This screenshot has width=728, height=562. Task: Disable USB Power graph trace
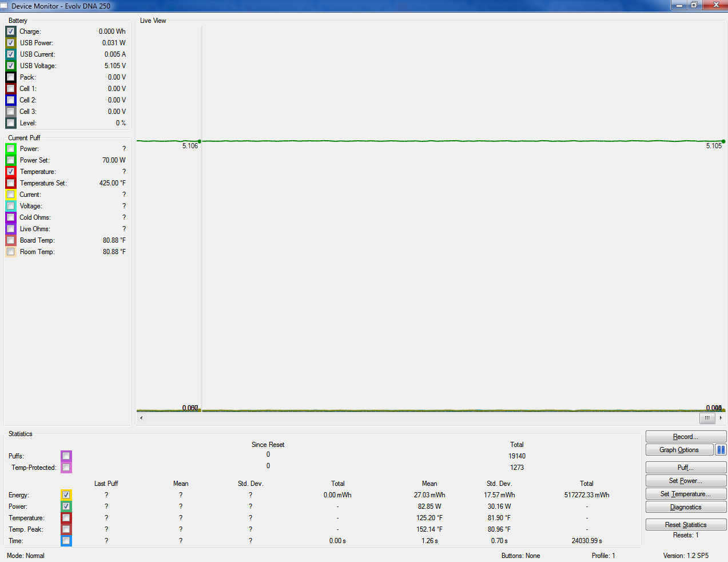point(11,43)
